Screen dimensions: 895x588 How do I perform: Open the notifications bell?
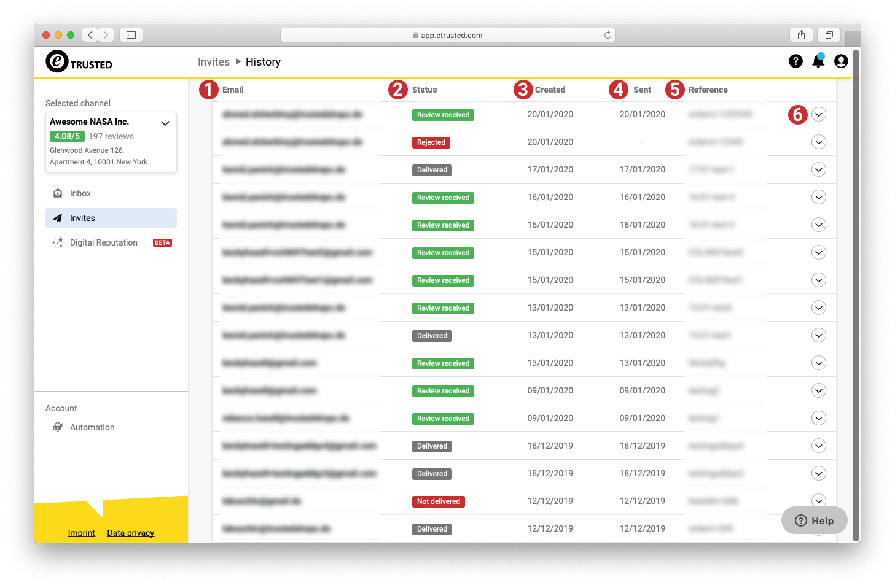tap(818, 61)
